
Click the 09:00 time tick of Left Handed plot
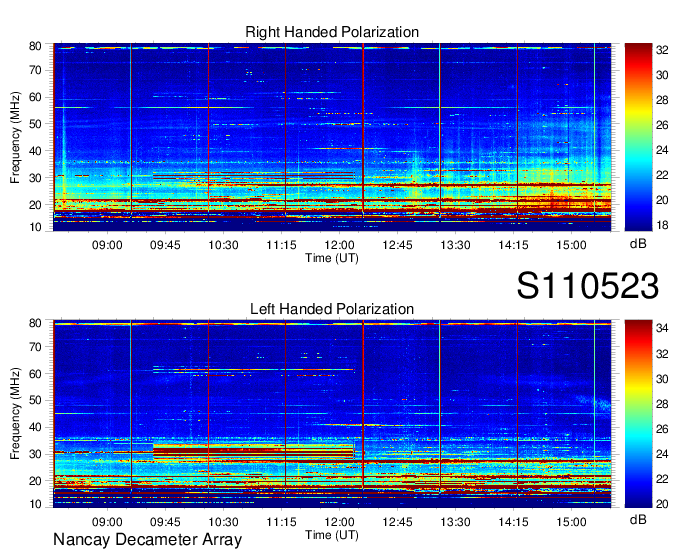(107, 522)
